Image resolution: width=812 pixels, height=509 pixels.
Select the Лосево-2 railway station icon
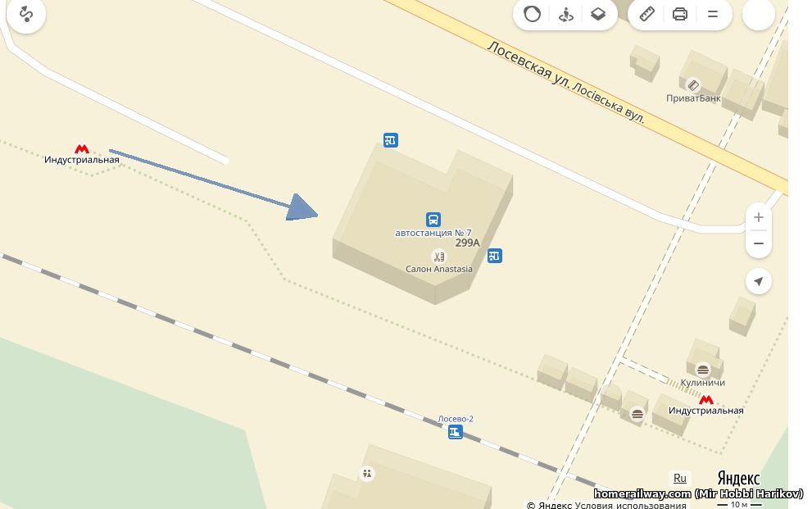(x=456, y=432)
